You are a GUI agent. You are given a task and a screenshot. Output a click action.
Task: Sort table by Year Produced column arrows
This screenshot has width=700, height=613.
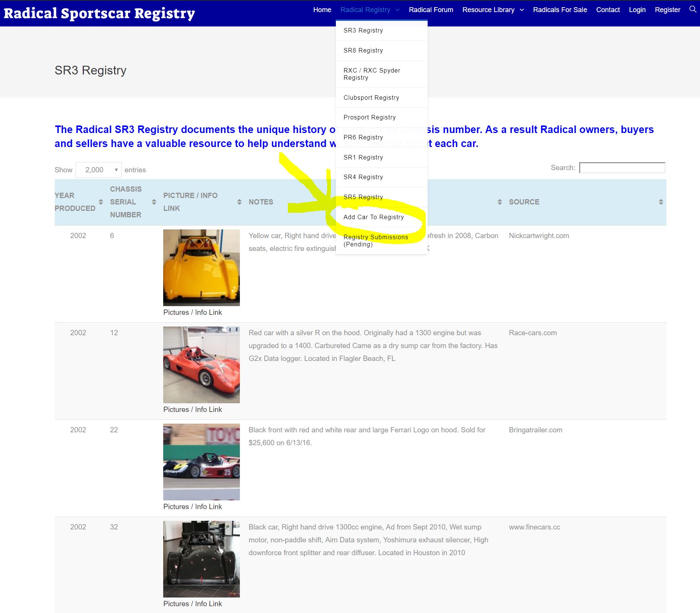tap(100, 202)
